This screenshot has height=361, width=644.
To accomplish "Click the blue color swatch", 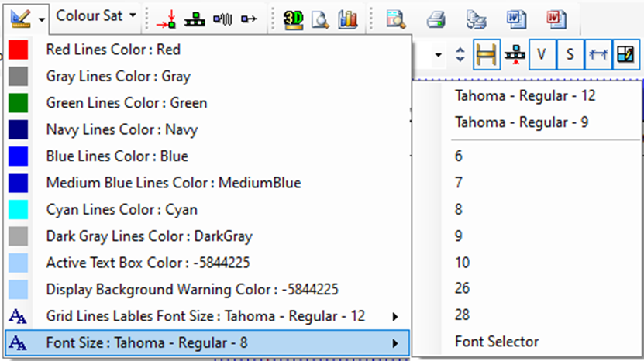I will [x=18, y=156].
